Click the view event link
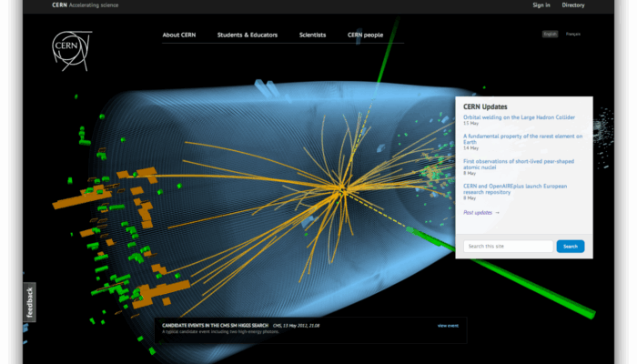637x364 pixels. point(448,326)
